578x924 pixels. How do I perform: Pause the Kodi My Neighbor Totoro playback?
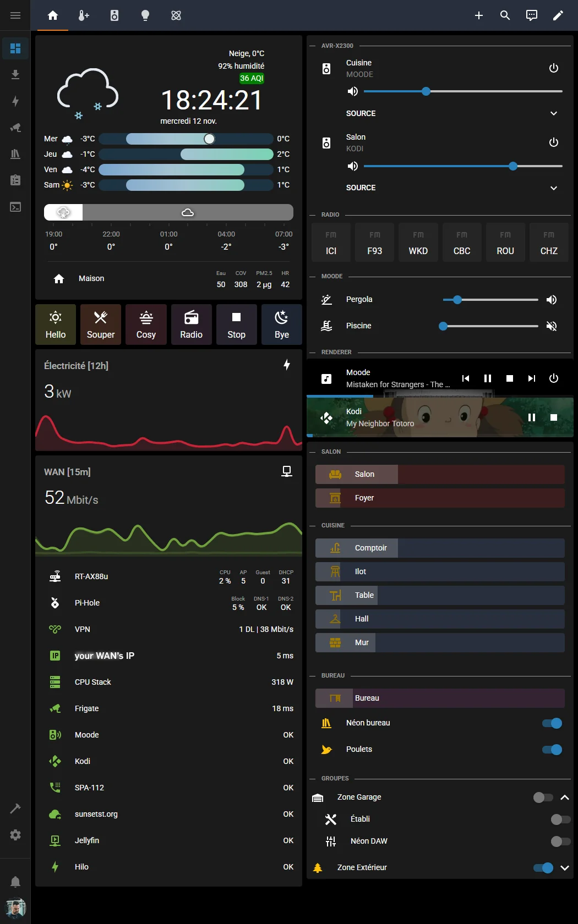[531, 417]
